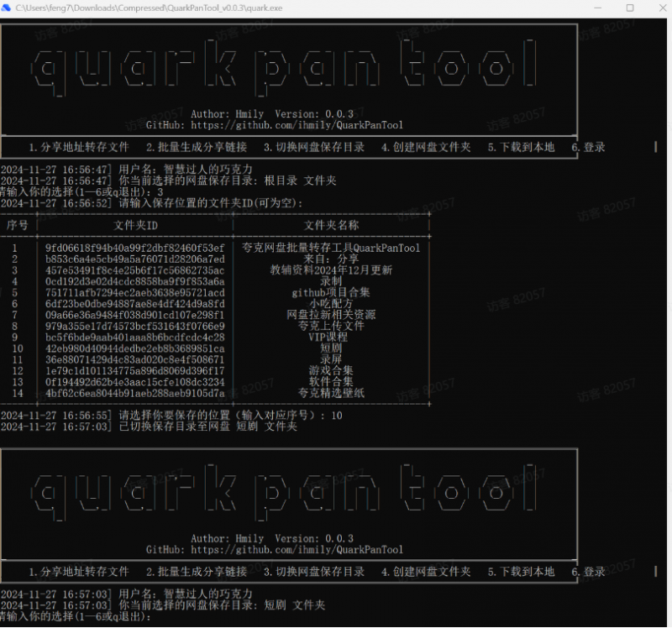Click the line 请输入保存位置的文件夹ID(可为空)
672x628 pixels.
[152, 203]
